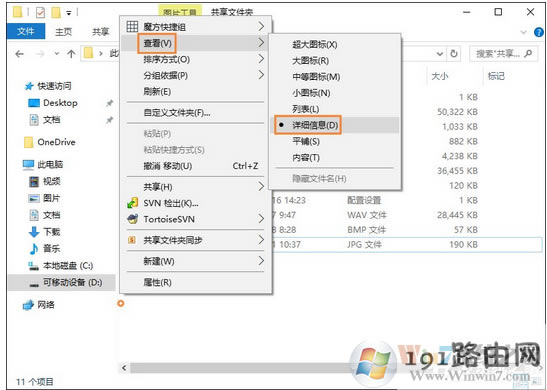Viewport: 547px width, 390px height.
Task: Click the 本地磁盘 (C:) drive icon
Action: (x=34, y=266)
